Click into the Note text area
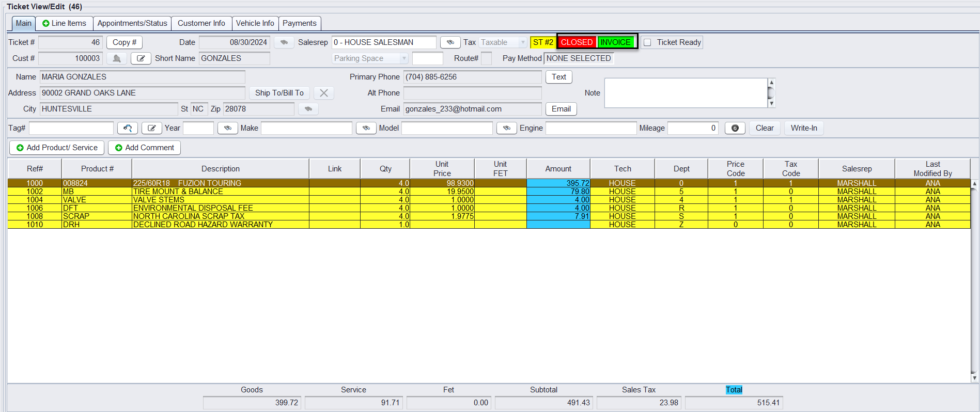The width and height of the screenshot is (980, 412). (x=685, y=93)
